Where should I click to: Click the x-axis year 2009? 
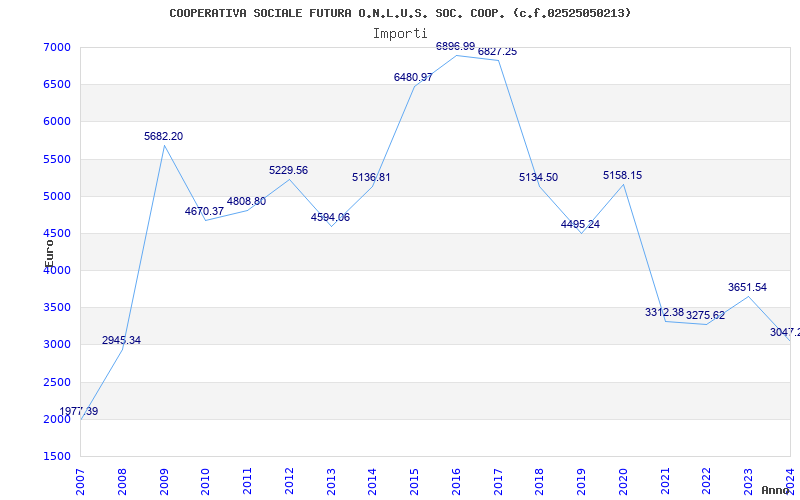[164, 481]
